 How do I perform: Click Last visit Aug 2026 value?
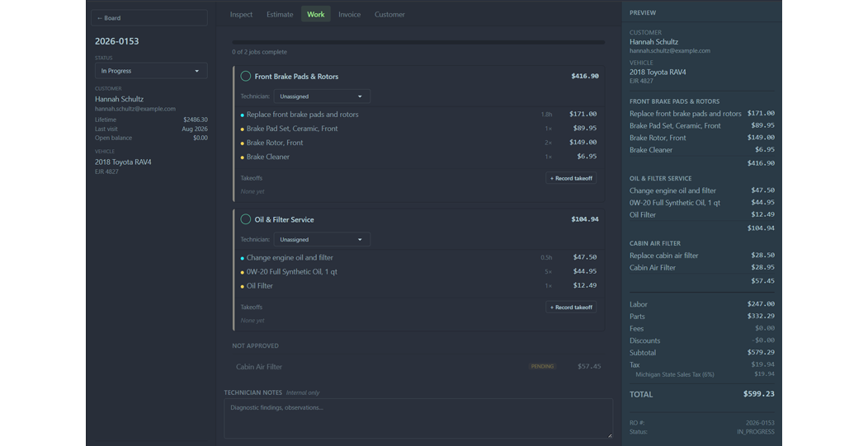195,129
